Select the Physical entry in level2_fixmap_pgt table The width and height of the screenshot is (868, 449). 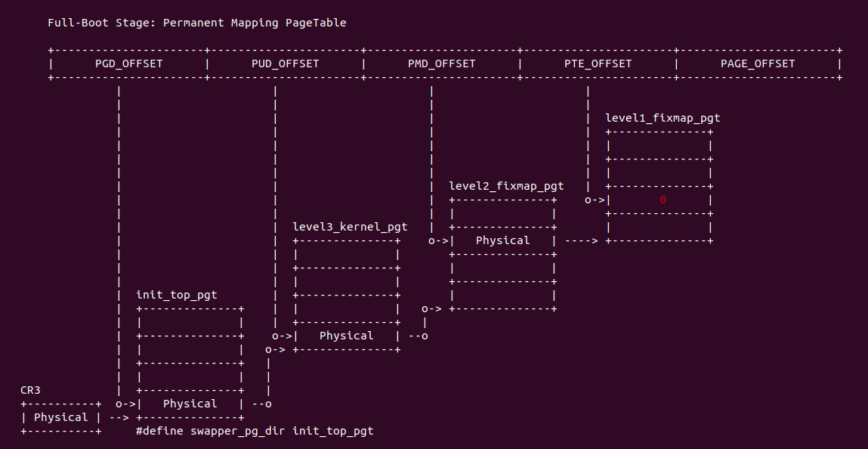[502, 240]
